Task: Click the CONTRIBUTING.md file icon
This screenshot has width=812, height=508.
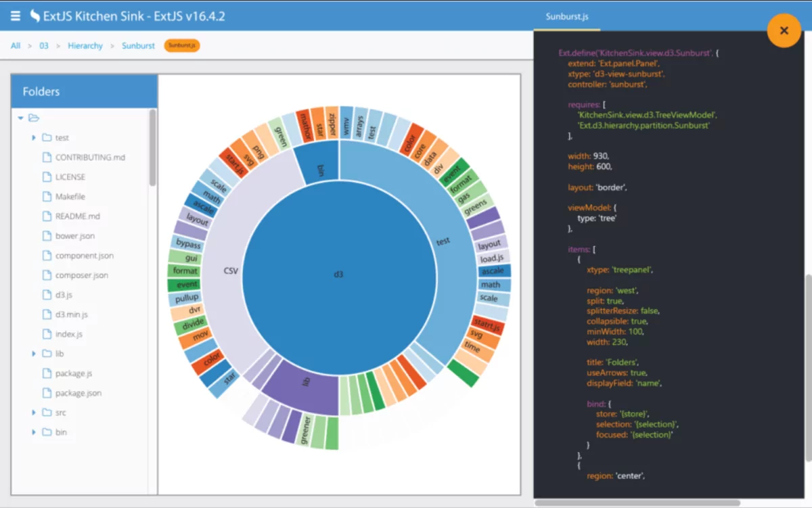Action: pyautogui.click(x=47, y=157)
